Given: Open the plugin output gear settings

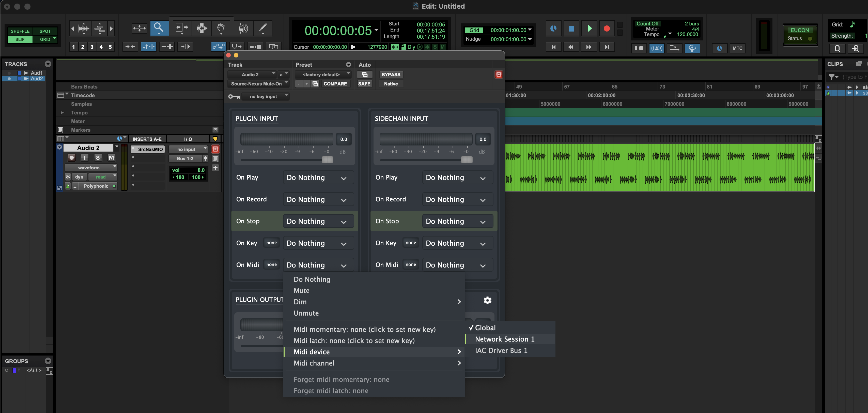Looking at the screenshot, I should click(x=487, y=300).
